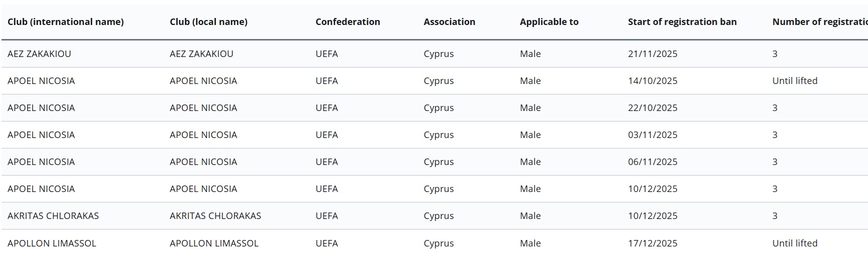Click the 17/12/2025 ban start date

653,243
